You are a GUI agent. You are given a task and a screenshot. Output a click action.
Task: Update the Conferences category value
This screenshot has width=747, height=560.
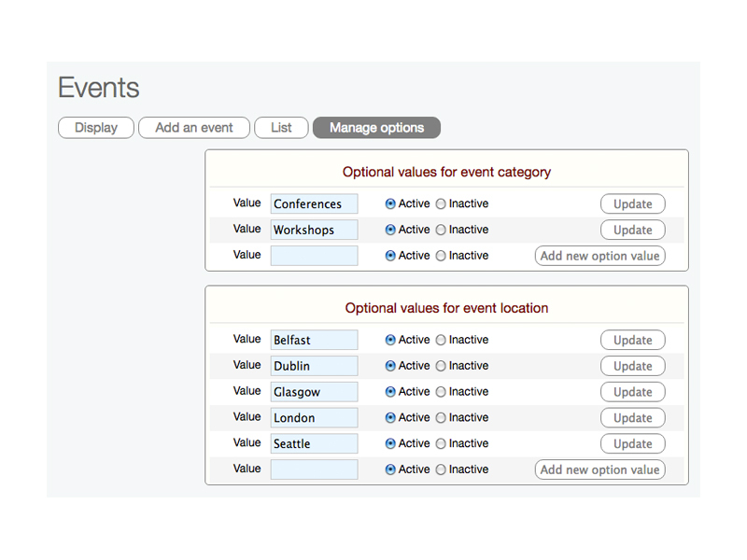(x=632, y=204)
